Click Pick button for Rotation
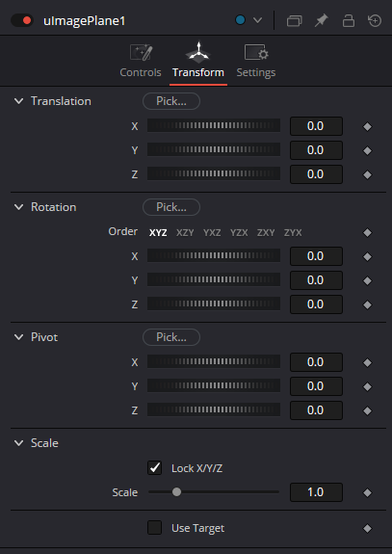 (171, 207)
